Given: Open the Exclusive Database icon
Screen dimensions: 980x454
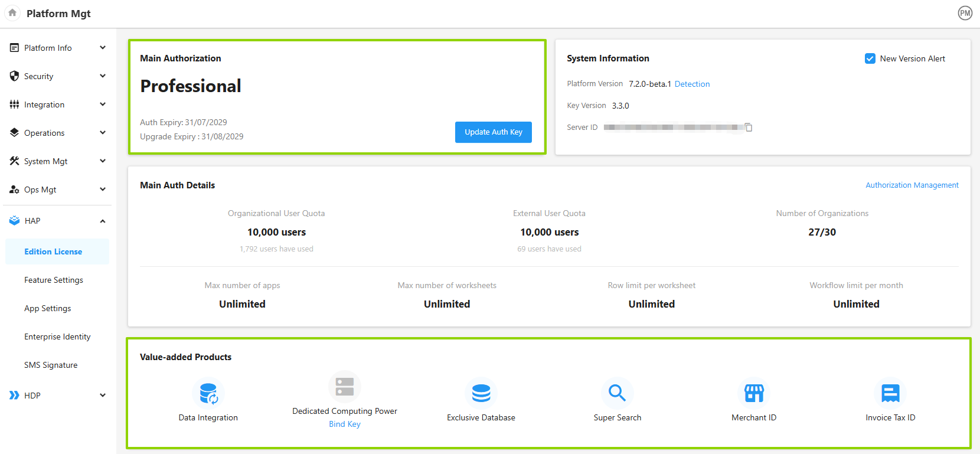Looking at the screenshot, I should pyautogui.click(x=481, y=393).
